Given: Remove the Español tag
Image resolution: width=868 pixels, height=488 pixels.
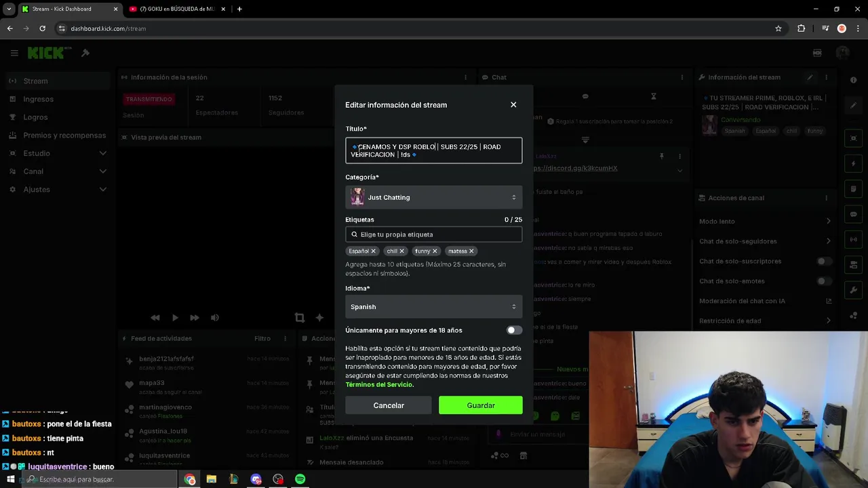Looking at the screenshot, I should pos(373,251).
